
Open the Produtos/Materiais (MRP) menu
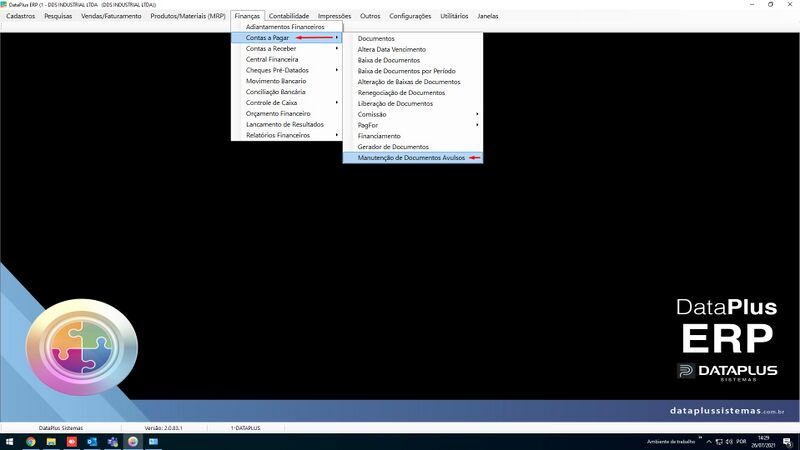[x=188, y=16]
